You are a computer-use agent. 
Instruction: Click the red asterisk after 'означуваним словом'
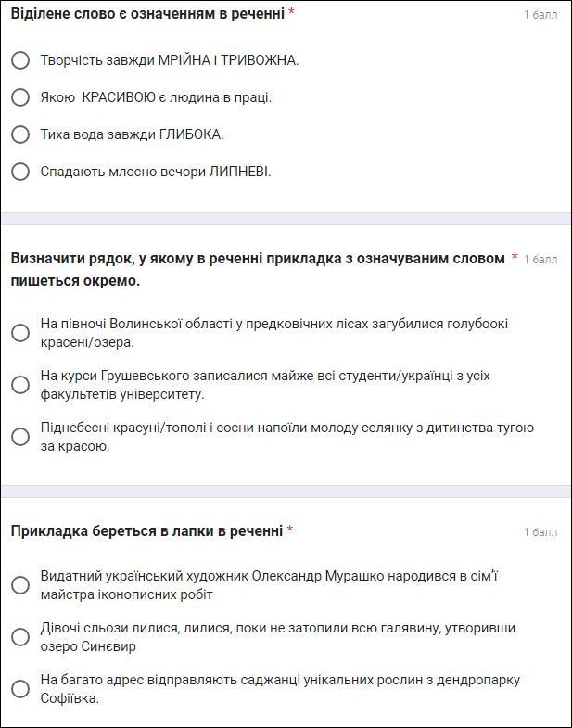click(x=515, y=258)
